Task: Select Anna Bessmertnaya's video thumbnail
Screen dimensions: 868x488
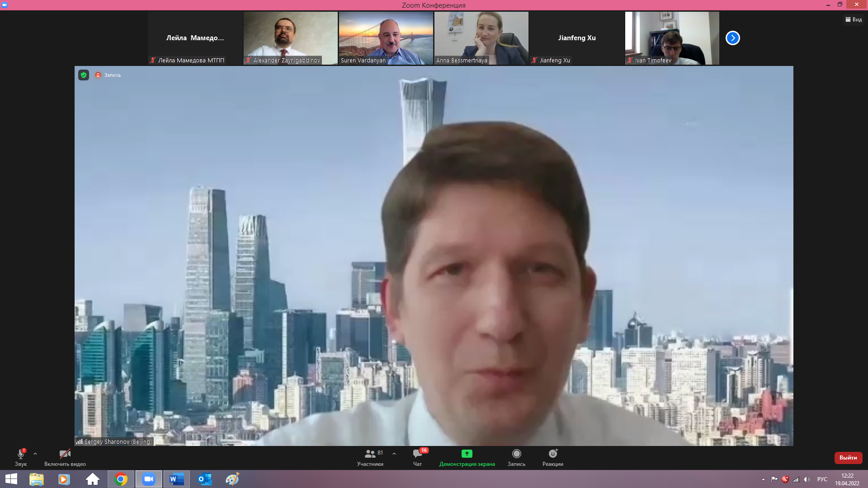Action: pos(481,38)
